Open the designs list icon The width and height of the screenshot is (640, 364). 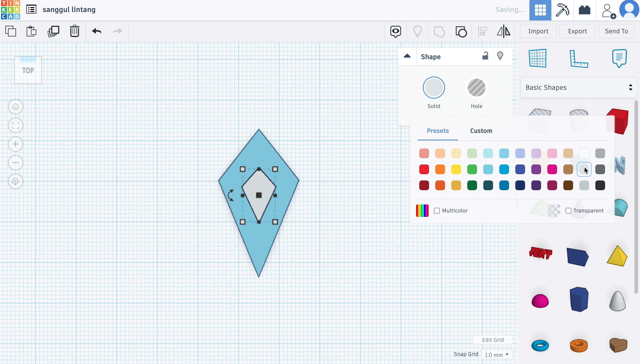pos(31,10)
